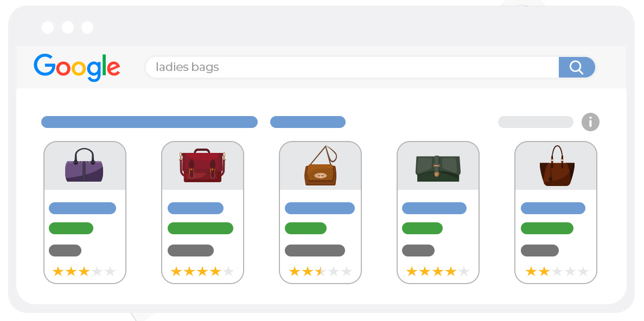Click the long blue heading bar above results
The width and height of the screenshot is (644, 321).
point(149,122)
